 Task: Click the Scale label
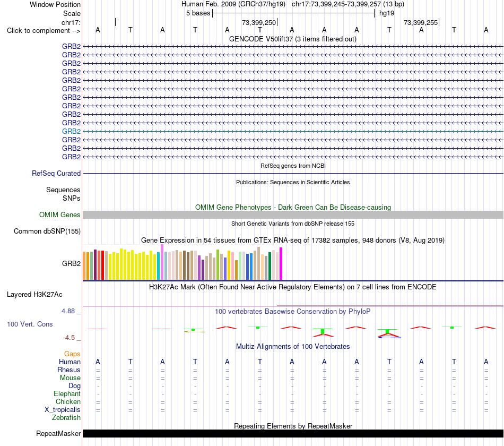click(72, 13)
